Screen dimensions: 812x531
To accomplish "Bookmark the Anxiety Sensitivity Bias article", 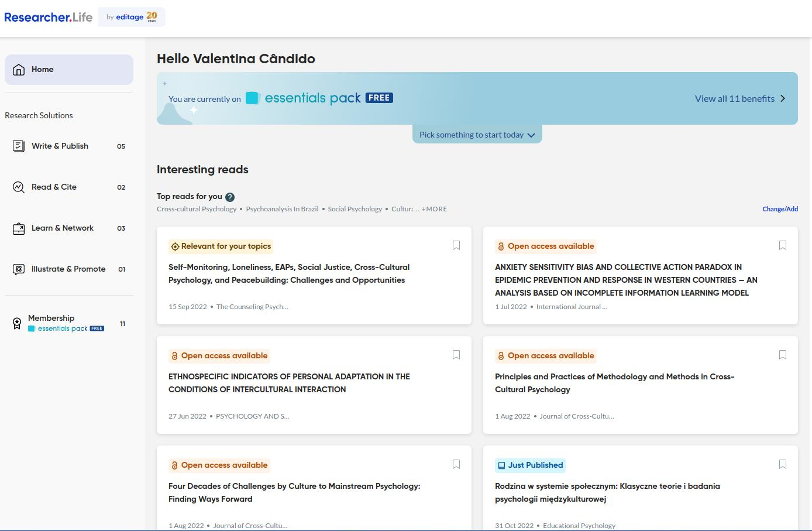I will [x=783, y=245].
